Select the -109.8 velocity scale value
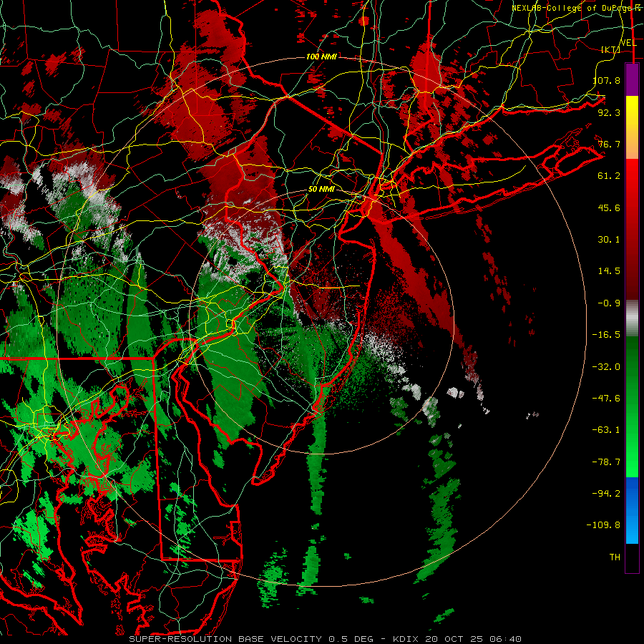The height and width of the screenshot is (644, 644). click(x=604, y=525)
